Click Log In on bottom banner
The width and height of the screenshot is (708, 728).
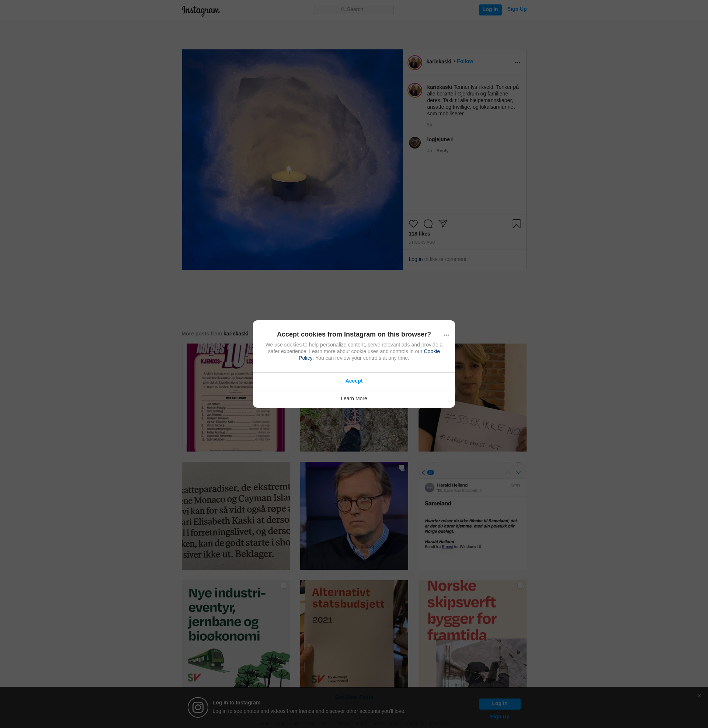499,703
